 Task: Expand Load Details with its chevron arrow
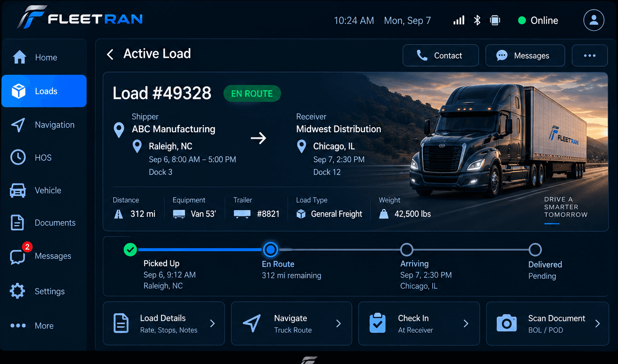click(212, 323)
